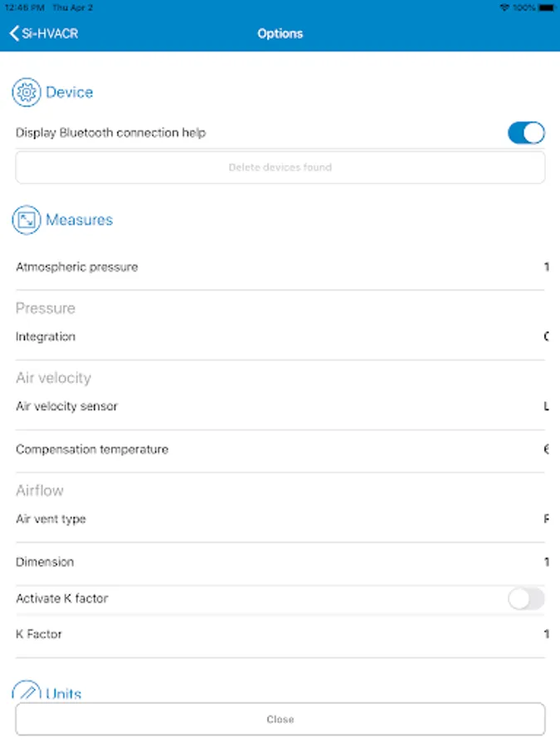
Task: Tap the Measures section icon
Action: (x=27, y=220)
